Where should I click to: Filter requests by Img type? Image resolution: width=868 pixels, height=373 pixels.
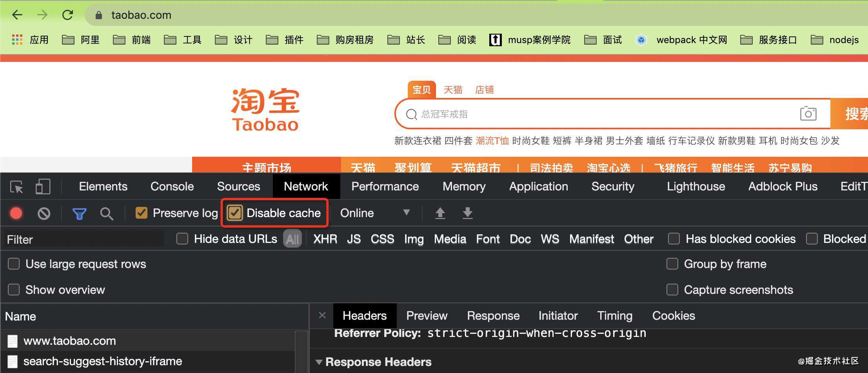(x=414, y=239)
